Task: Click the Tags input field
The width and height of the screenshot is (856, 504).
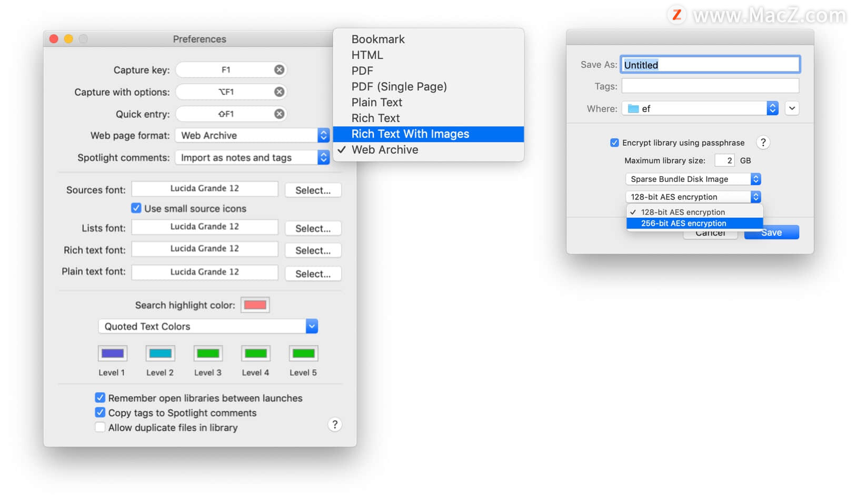Action: point(710,86)
